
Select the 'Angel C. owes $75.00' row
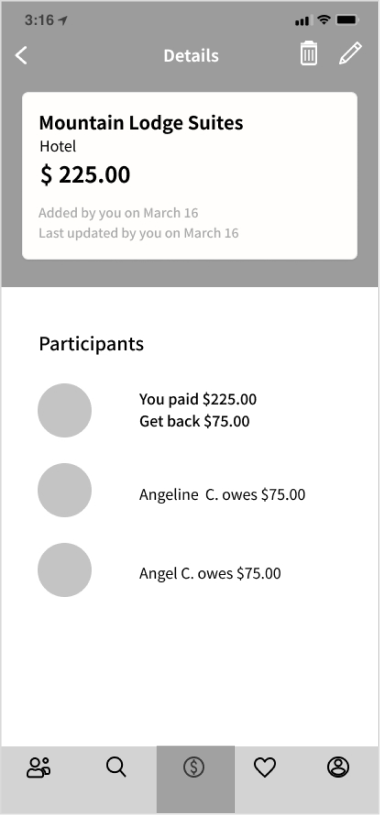click(x=210, y=573)
